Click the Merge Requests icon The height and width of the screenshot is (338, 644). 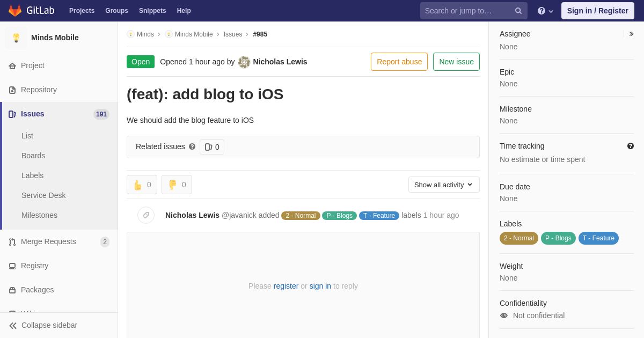tap(12, 242)
